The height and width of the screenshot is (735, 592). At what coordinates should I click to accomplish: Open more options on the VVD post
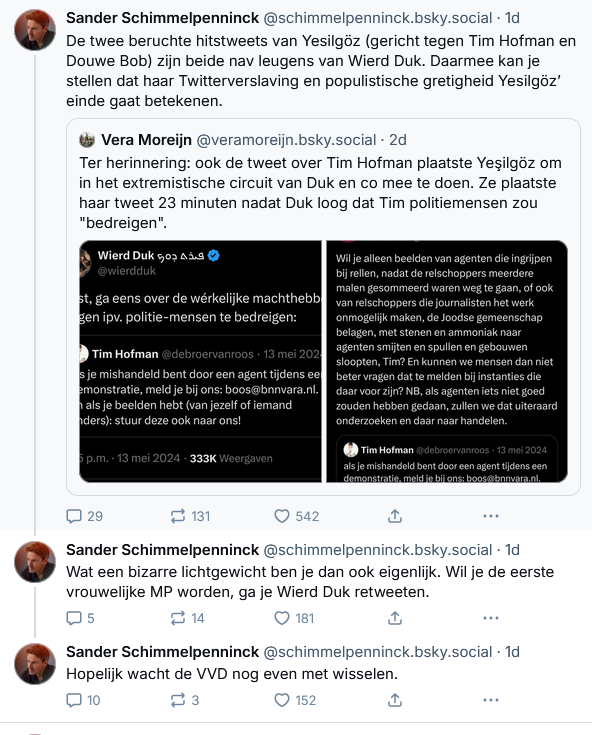[x=491, y=700]
